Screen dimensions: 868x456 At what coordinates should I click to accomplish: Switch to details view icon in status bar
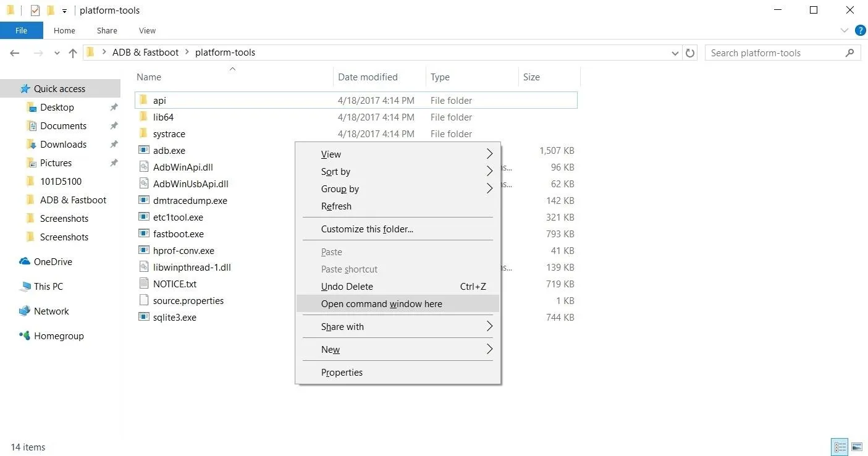(840, 447)
